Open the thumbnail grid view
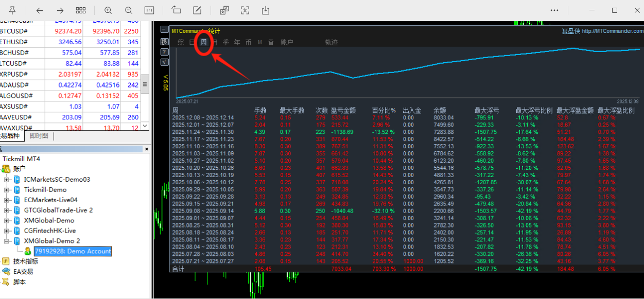 [x=81, y=10]
